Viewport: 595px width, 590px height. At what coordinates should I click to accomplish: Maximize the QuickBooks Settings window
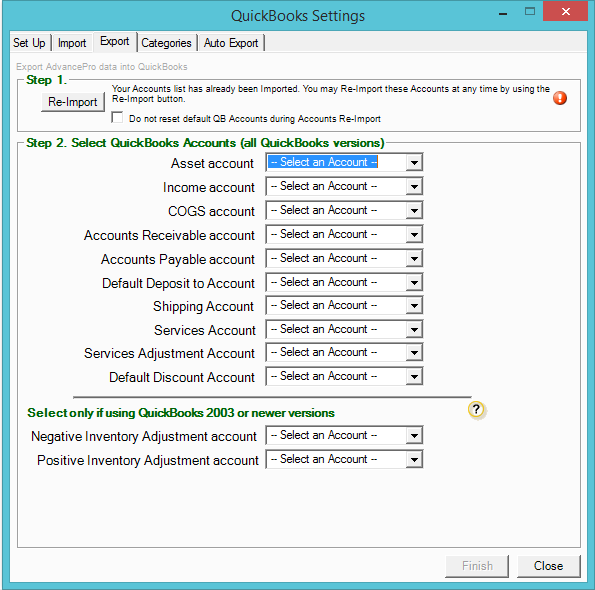pos(530,11)
